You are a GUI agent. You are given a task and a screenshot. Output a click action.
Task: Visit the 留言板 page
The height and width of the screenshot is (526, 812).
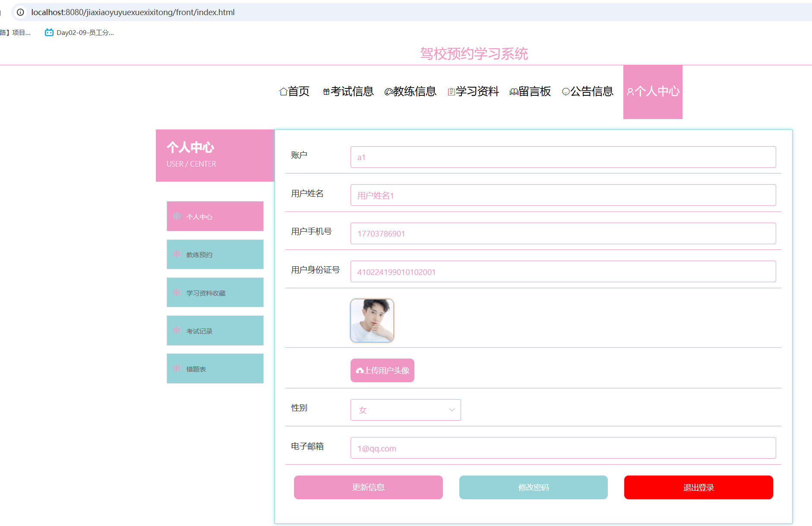tap(531, 91)
